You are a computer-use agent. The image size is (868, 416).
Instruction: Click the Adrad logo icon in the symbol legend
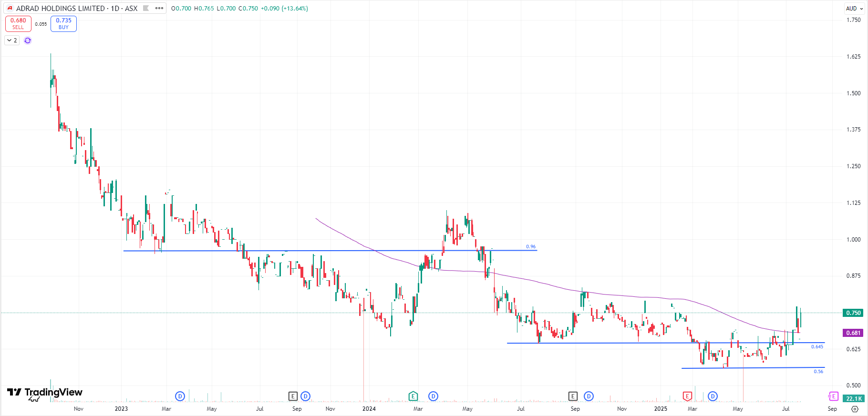tap(10, 8)
